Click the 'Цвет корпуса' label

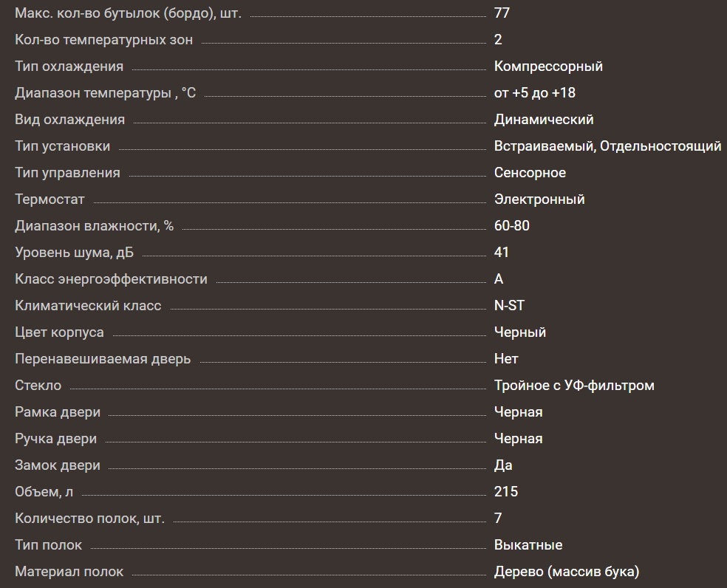tap(59, 332)
